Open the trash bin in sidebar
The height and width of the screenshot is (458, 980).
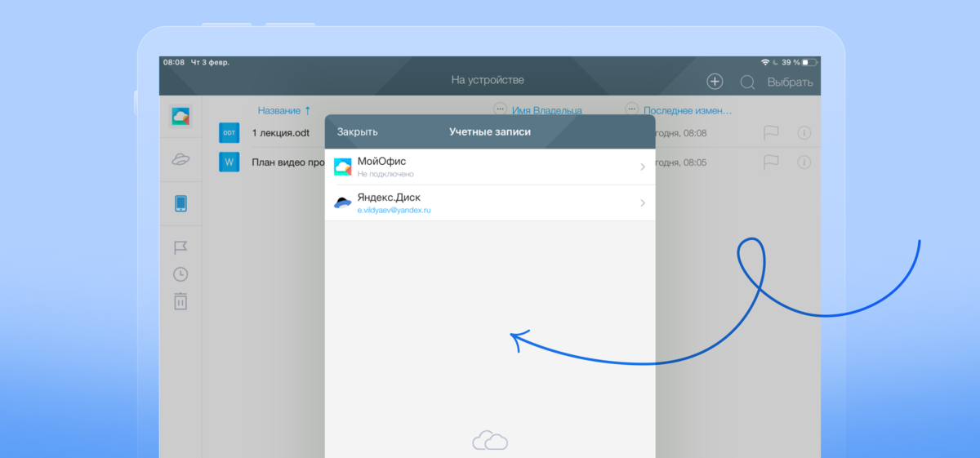pos(180,300)
